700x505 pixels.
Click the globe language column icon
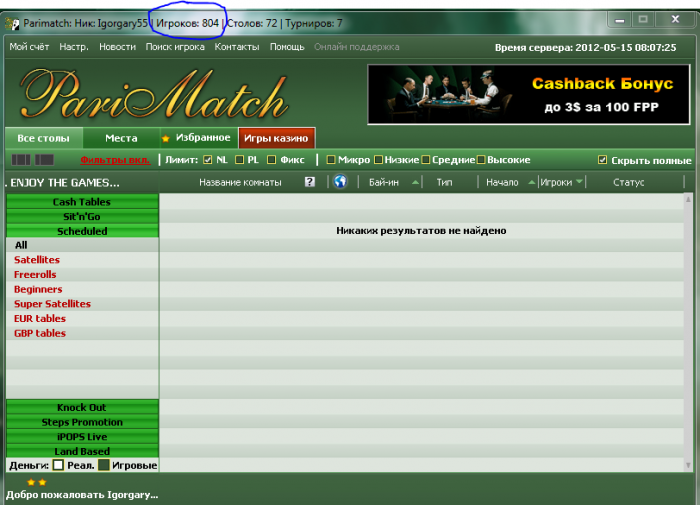(340, 181)
